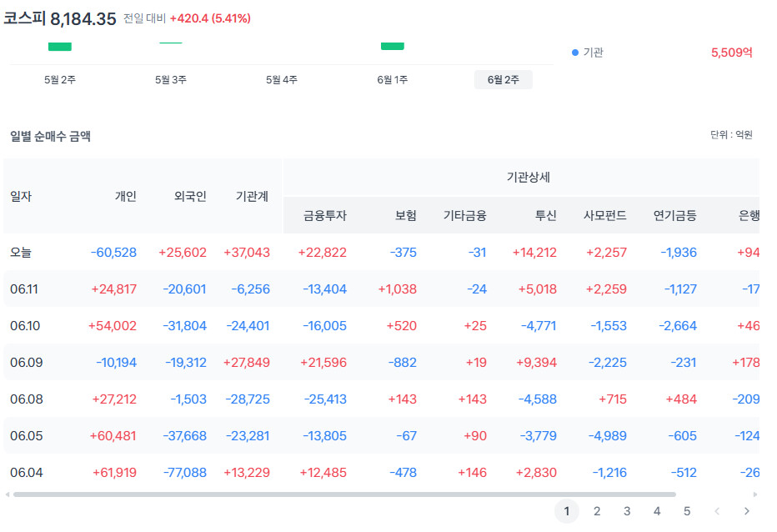Go to page 3 in pagination
Screen dimensions: 777x532
(627, 511)
